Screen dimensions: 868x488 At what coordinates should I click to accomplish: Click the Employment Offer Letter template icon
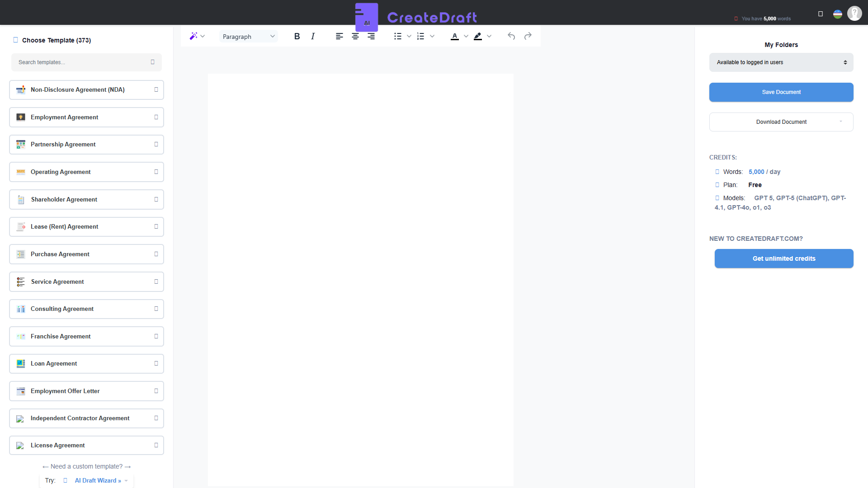(x=21, y=391)
